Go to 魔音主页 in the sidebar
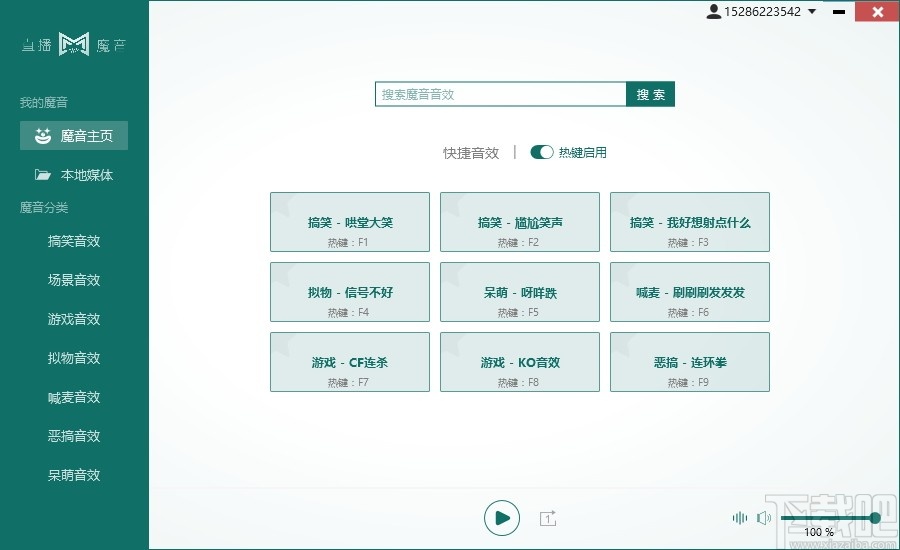Image resolution: width=900 pixels, height=550 pixels. [x=74, y=135]
